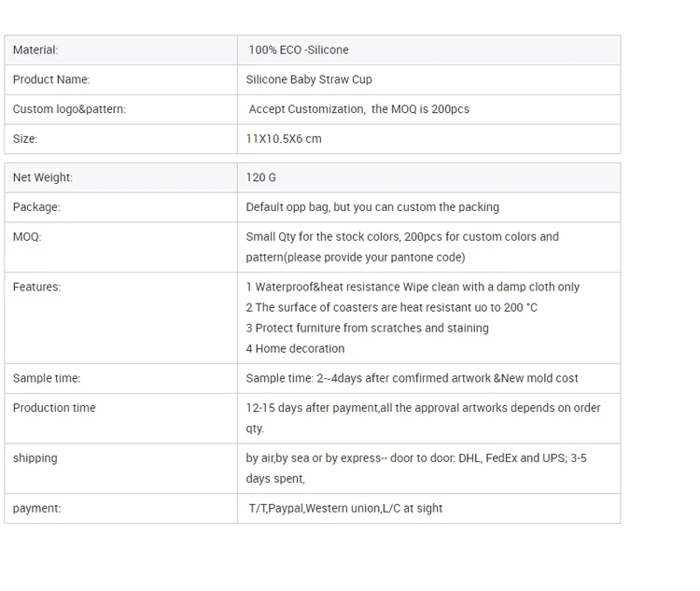The width and height of the screenshot is (700, 591).
Task: Click the "Package:" label cell
Action: (36, 207)
